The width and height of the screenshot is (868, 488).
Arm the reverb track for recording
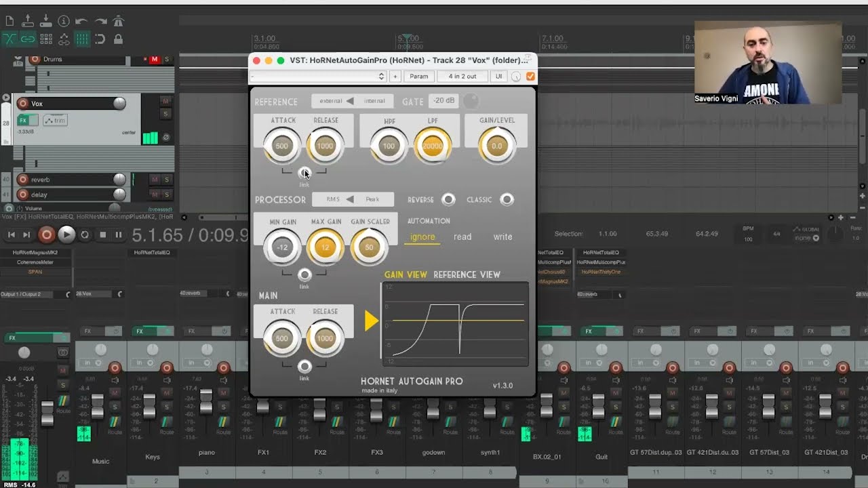[x=23, y=180]
